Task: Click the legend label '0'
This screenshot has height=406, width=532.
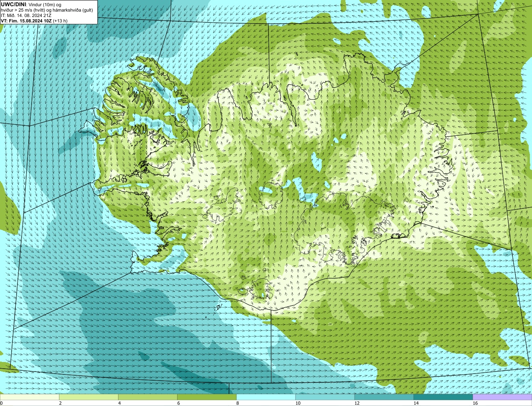Action: point(1,403)
